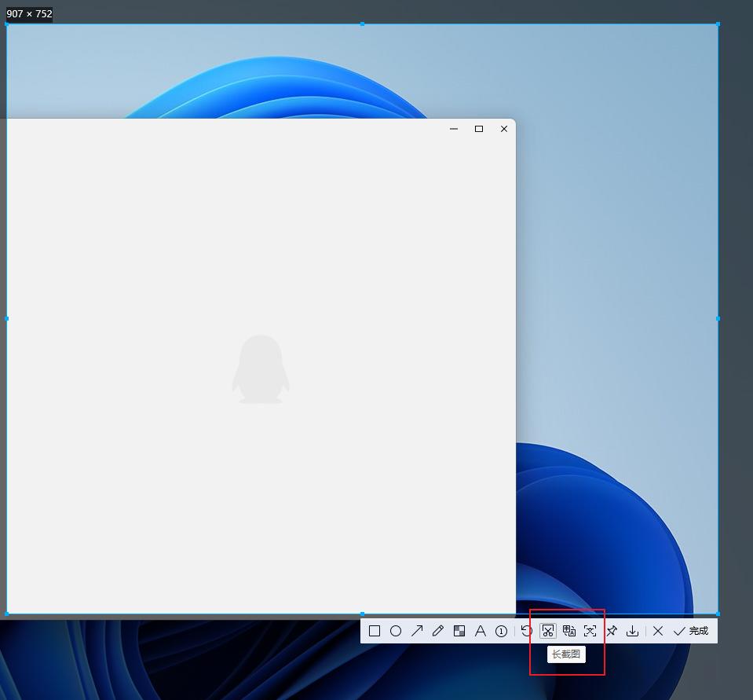Activate the mosaic blur tool
This screenshot has width=753, height=700.
tap(459, 631)
